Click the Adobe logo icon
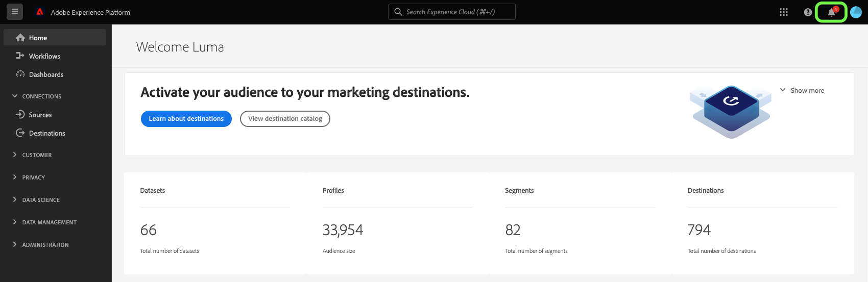The image size is (868, 282). [x=40, y=12]
